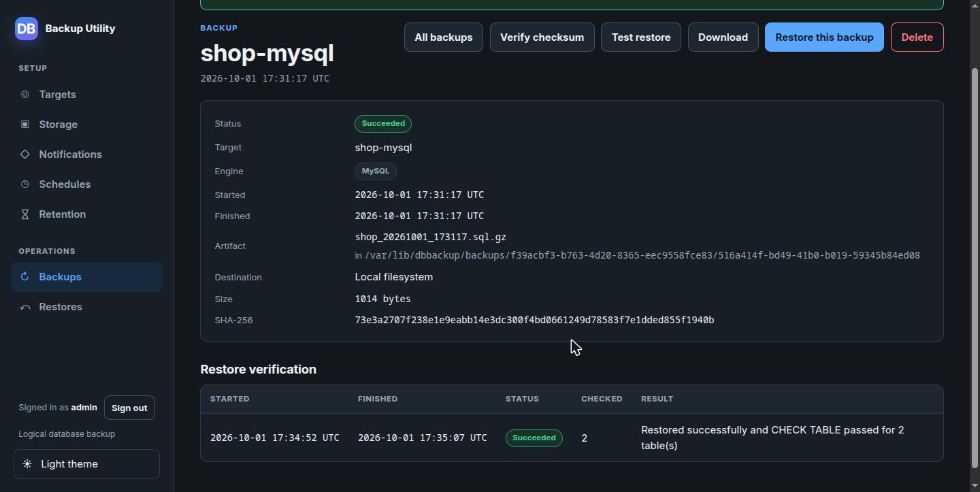Click the CHECK TABLE passed result text

tap(772, 438)
